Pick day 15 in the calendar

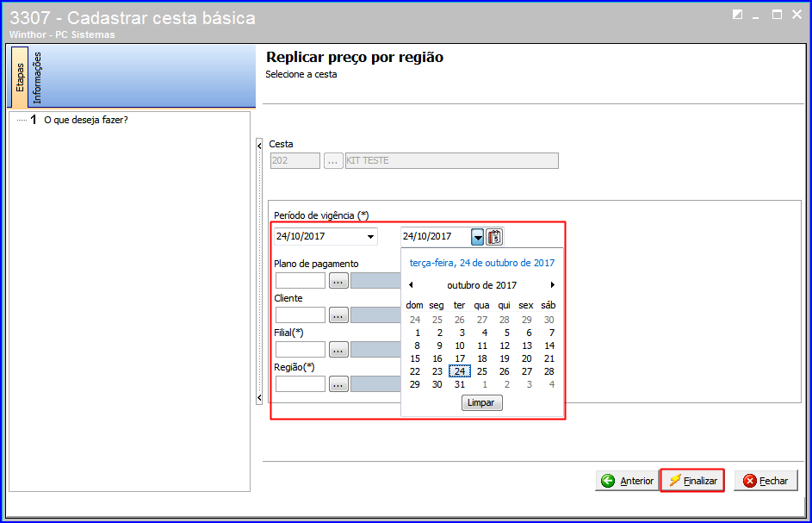(x=415, y=358)
